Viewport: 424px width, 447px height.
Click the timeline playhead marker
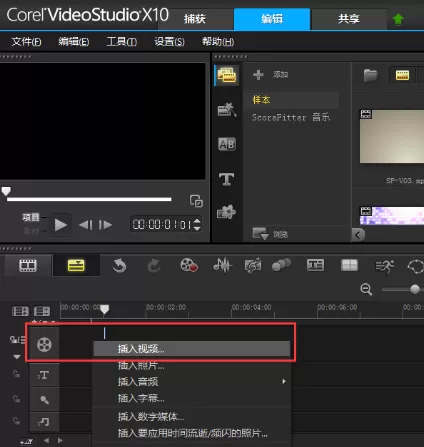click(x=104, y=309)
